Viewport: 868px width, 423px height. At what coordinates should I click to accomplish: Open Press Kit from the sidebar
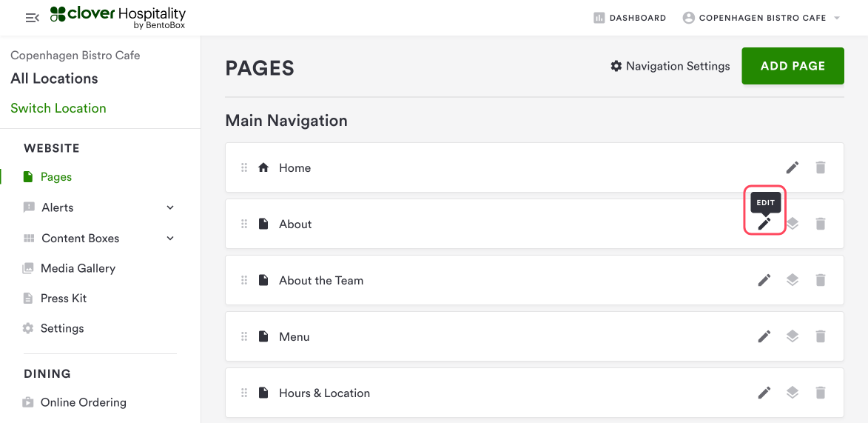tap(64, 299)
